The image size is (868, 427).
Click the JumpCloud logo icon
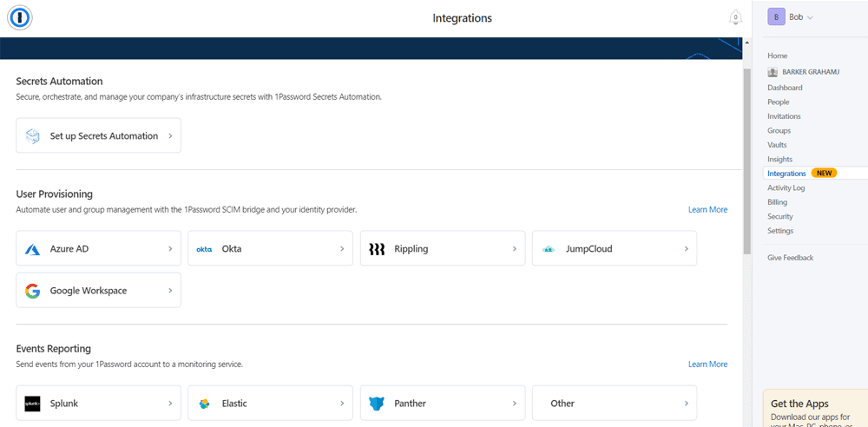549,249
